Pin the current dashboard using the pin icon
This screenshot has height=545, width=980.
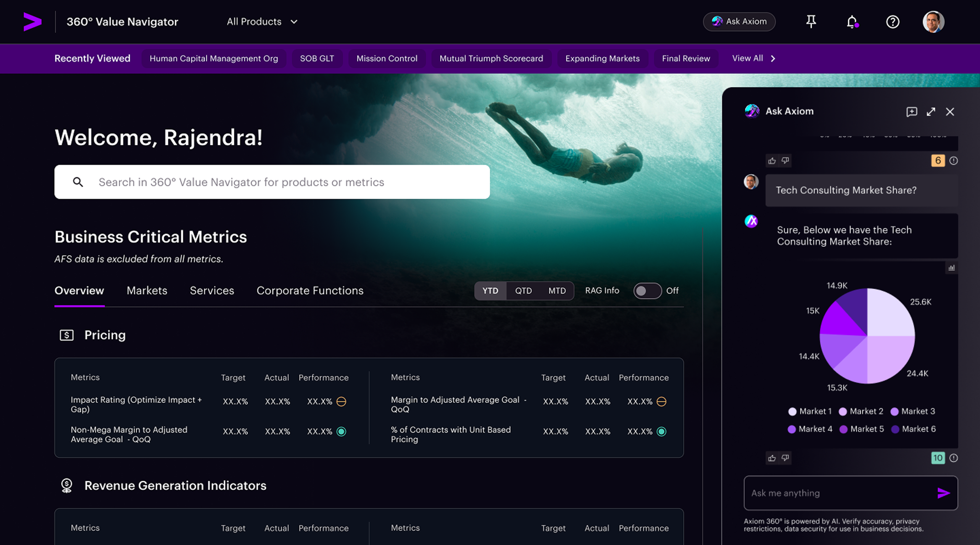click(811, 22)
